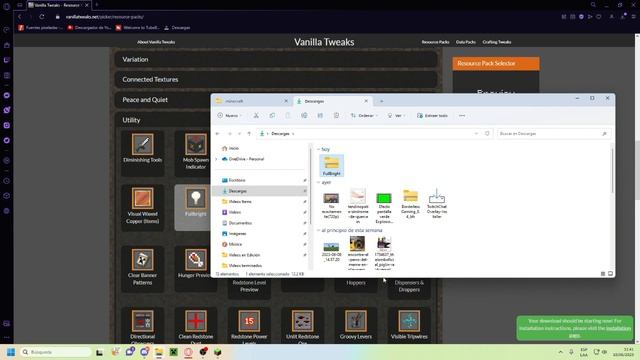
Task: Click the Extraer todo button
Action: point(432,116)
